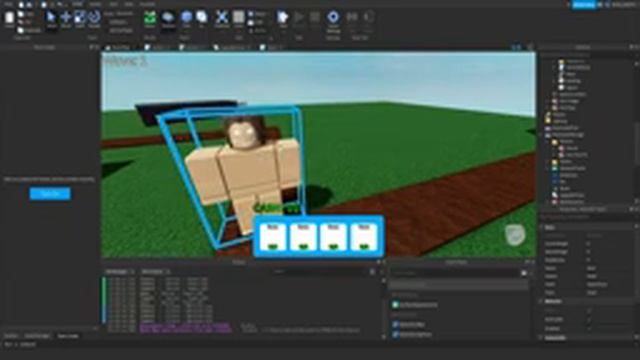Click the blue button in left panel
The height and width of the screenshot is (360, 640).
pyautogui.click(x=50, y=193)
